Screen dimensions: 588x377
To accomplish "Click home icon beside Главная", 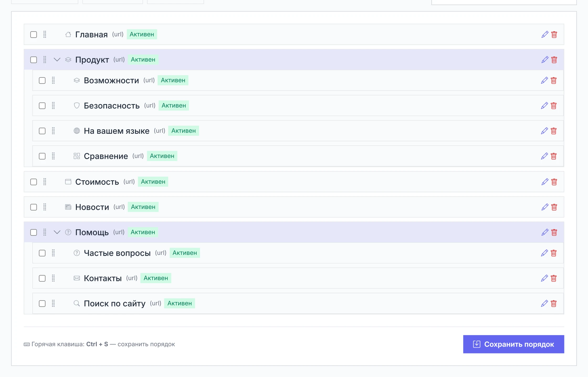I will [x=68, y=34].
